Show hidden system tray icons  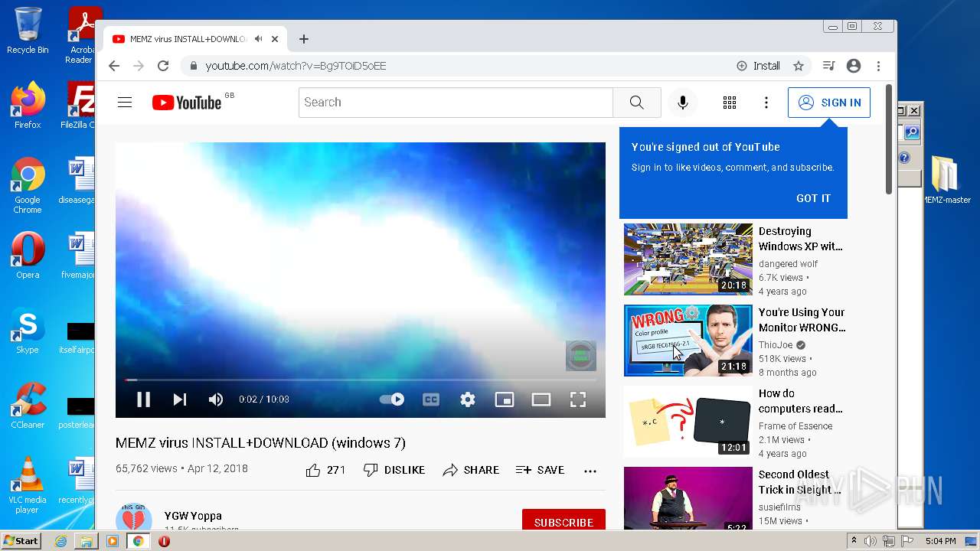click(854, 541)
